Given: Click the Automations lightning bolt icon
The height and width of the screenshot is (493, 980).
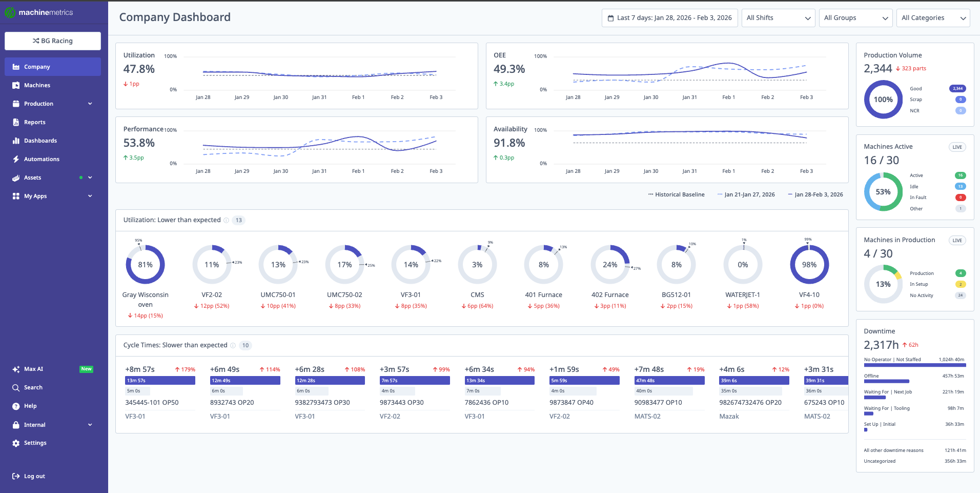Looking at the screenshot, I should point(16,159).
